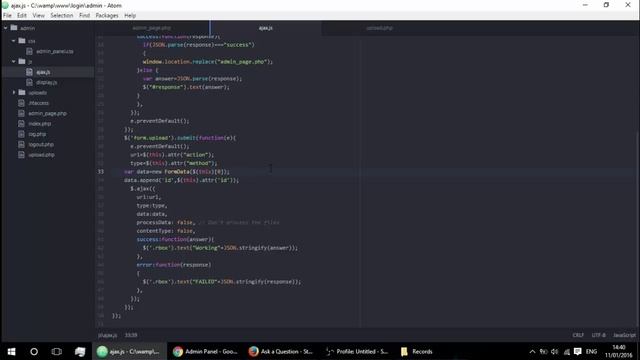Open the Selection menu
This screenshot has height=360, width=640.
(x=62, y=16)
